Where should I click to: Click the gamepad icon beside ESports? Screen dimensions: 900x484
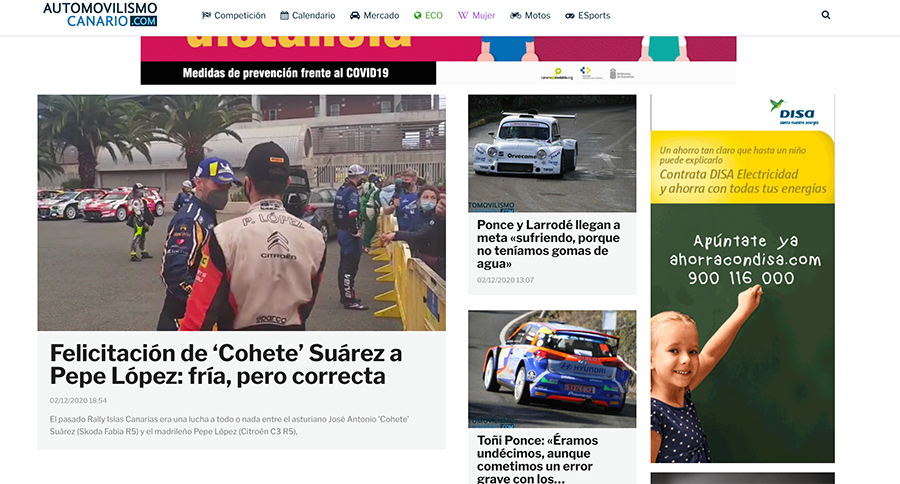[x=569, y=16]
